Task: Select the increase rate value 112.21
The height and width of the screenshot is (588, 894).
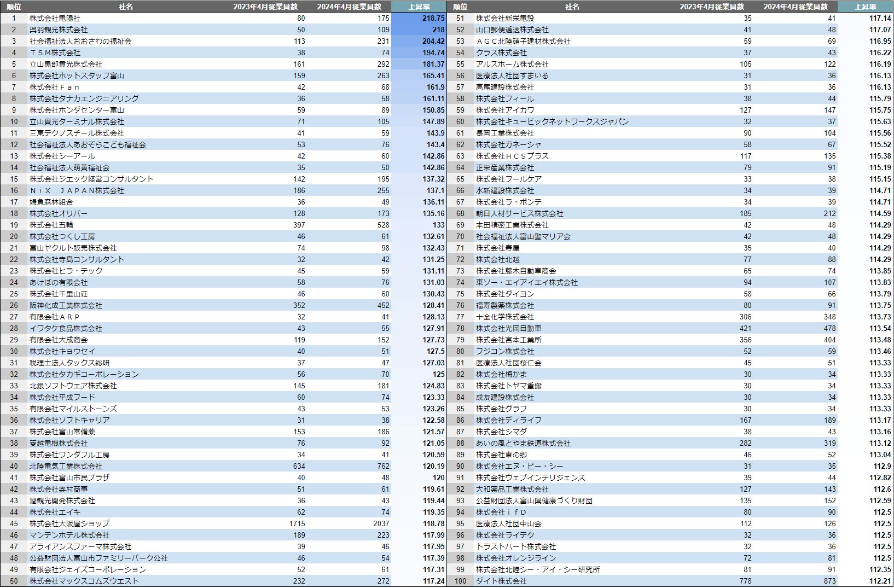Action: (880, 581)
